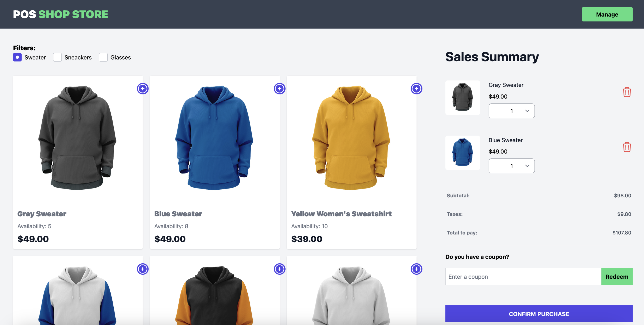Open the POS Shop Store logo link
The width and height of the screenshot is (644, 325).
click(x=60, y=14)
